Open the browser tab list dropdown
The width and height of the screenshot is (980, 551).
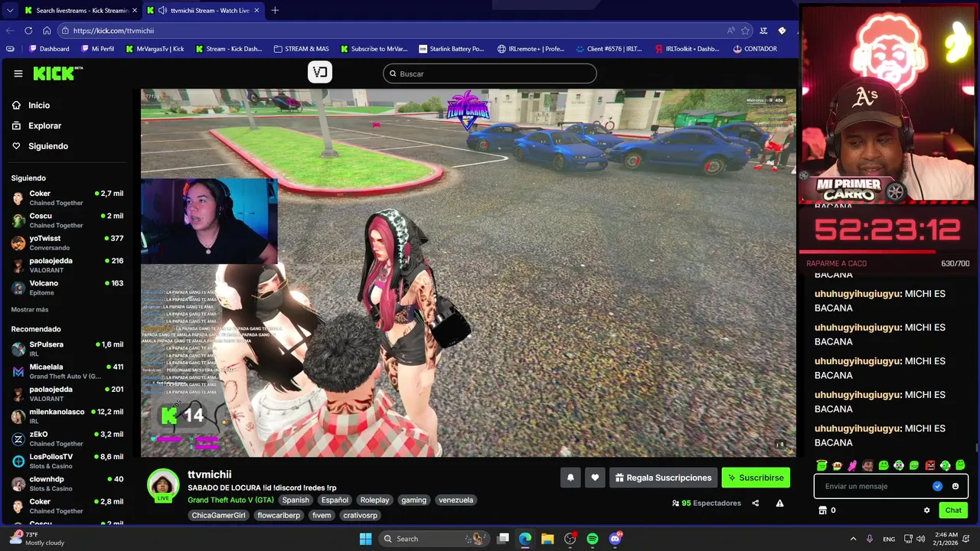pyautogui.click(x=9, y=10)
